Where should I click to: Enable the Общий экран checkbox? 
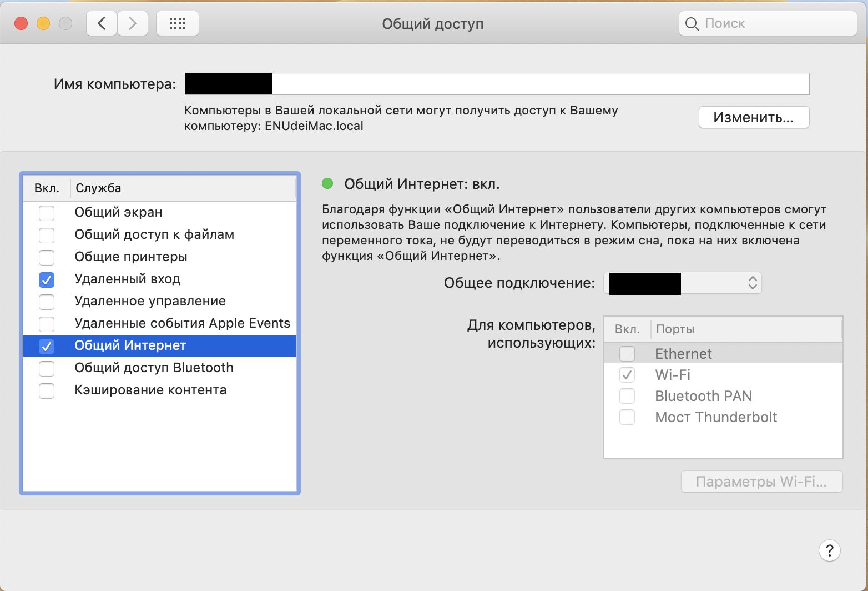point(47,213)
